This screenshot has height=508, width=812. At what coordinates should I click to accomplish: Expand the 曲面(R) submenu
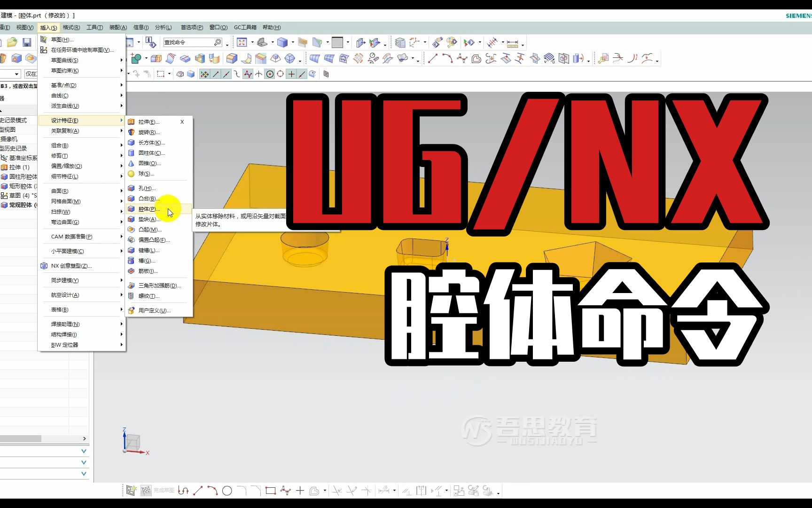[x=82, y=191]
